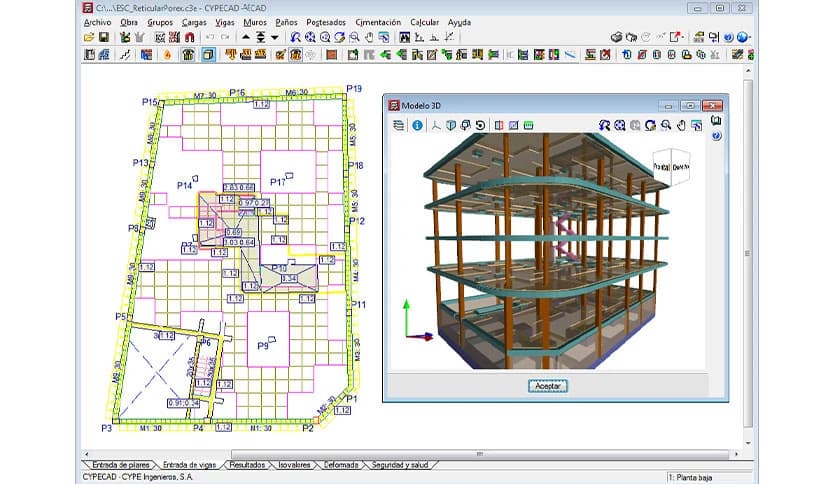Click the save diskette icon

[103, 37]
